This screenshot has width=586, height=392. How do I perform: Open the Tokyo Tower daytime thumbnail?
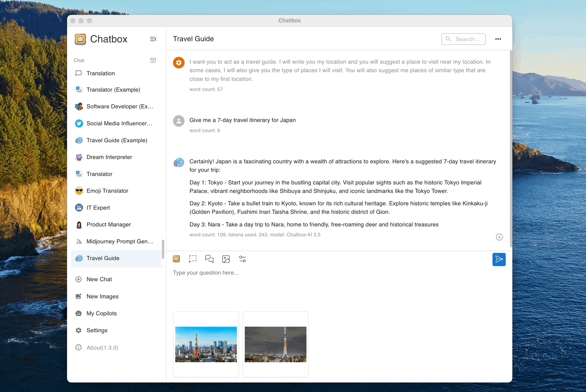click(206, 344)
